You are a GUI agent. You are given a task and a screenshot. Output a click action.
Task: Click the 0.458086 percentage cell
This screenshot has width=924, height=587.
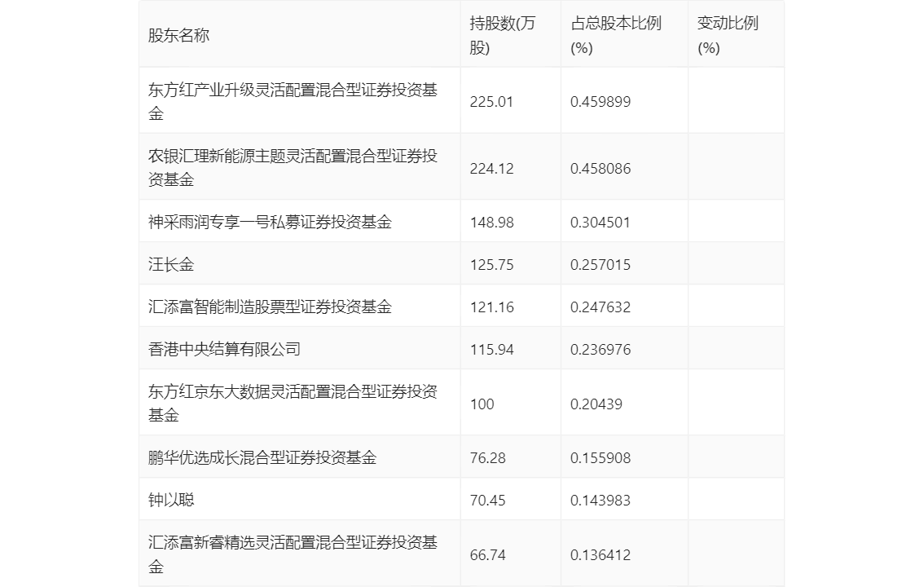tap(601, 169)
